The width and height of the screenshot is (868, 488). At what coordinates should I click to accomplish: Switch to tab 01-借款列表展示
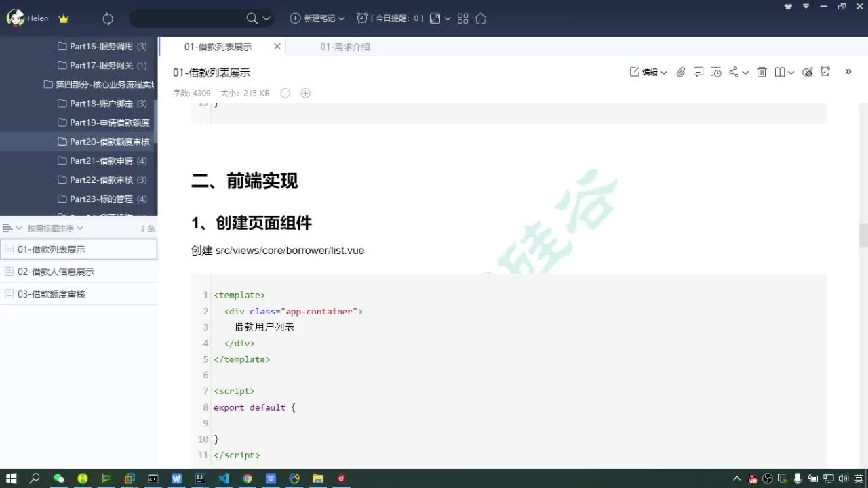[218, 47]
